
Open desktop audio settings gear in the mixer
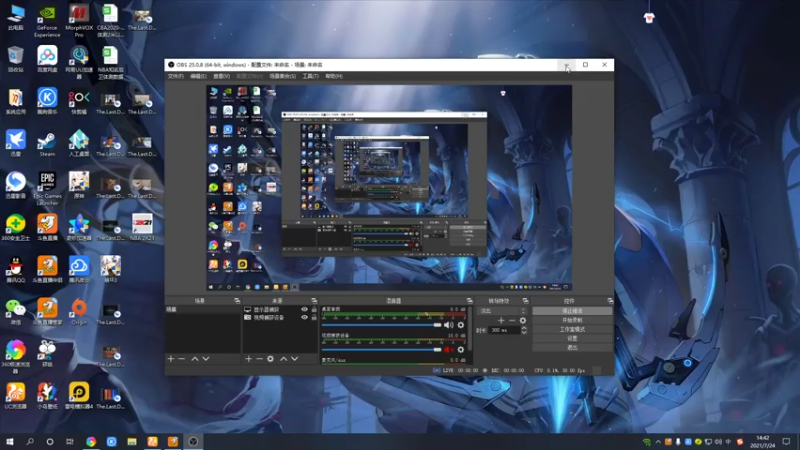coord(461,325)
